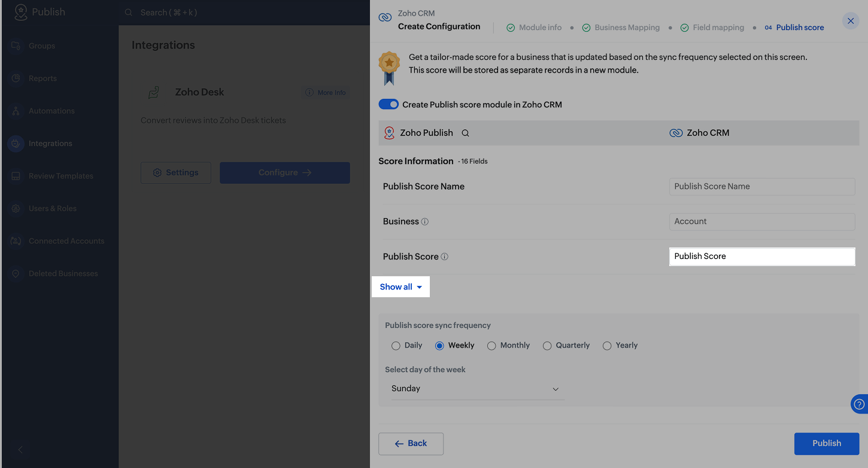Click the Connected Accounts sidebar icon
Image resolution: width=868 pixels, height=468 pixels.
click(x=16, y=241)
